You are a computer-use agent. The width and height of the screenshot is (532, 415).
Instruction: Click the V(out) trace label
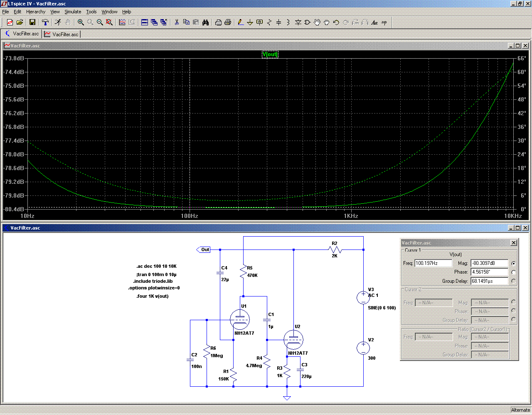270,54
